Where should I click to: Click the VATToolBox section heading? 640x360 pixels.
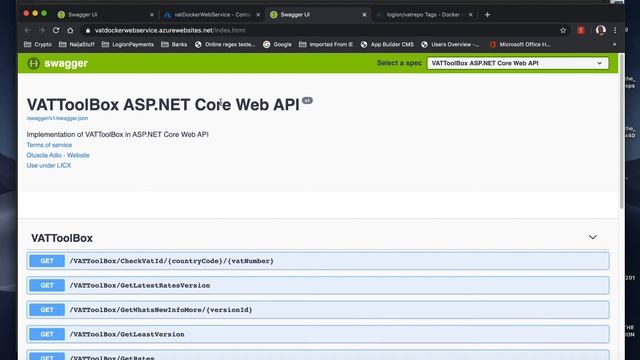pyautogui.click(x=62, y=238)
